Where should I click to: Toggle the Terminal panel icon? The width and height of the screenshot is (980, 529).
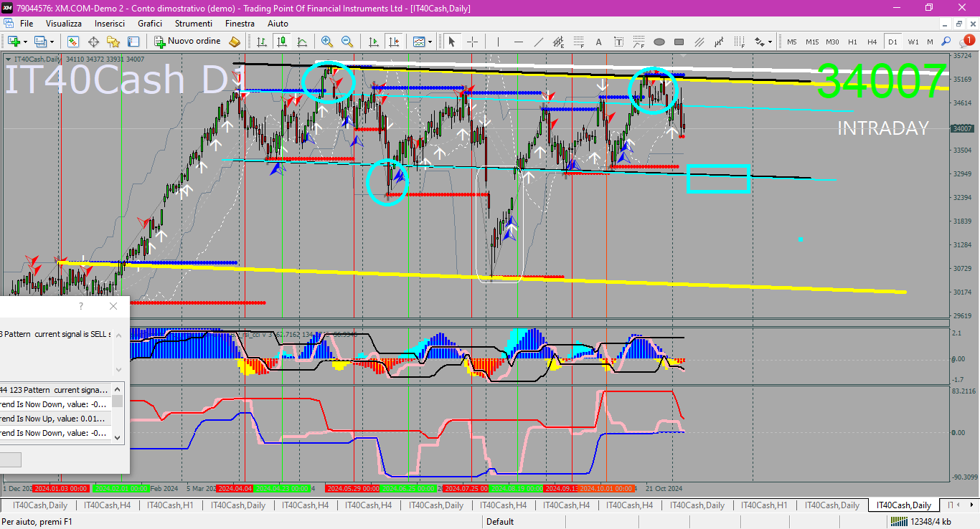[x=133, y=42]
